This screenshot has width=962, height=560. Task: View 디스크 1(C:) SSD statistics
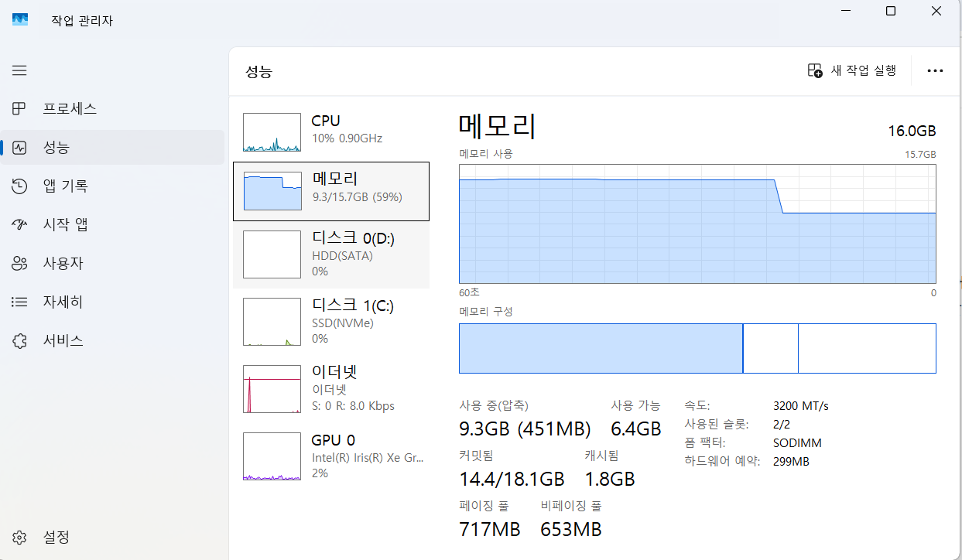coord(331,321)
